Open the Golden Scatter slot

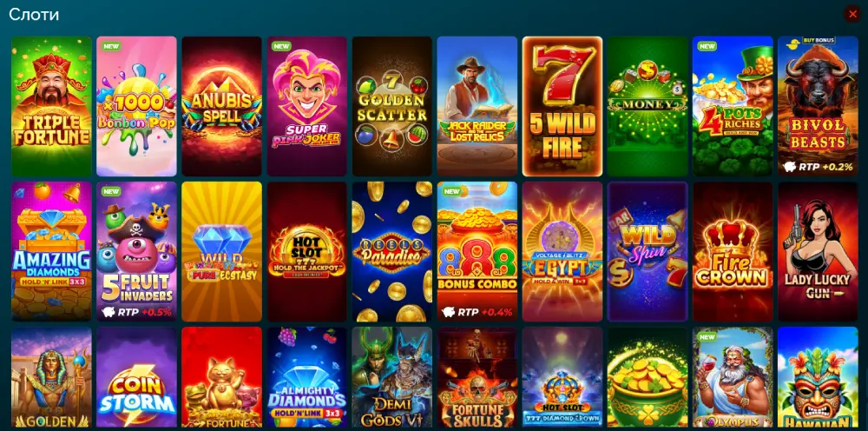(x=392, y=106)
